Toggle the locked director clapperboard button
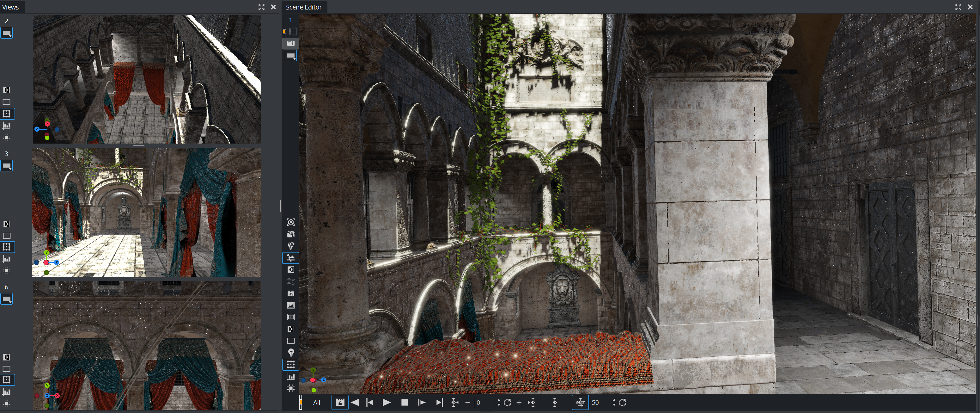980x413 pixels. click(x=340, y=402)
